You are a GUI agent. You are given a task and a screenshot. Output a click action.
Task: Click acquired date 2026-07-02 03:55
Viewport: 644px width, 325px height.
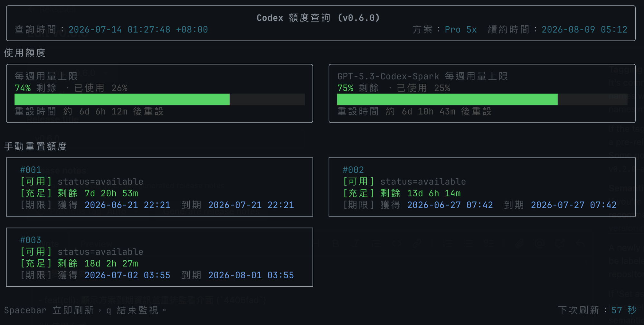coord(128,275)
